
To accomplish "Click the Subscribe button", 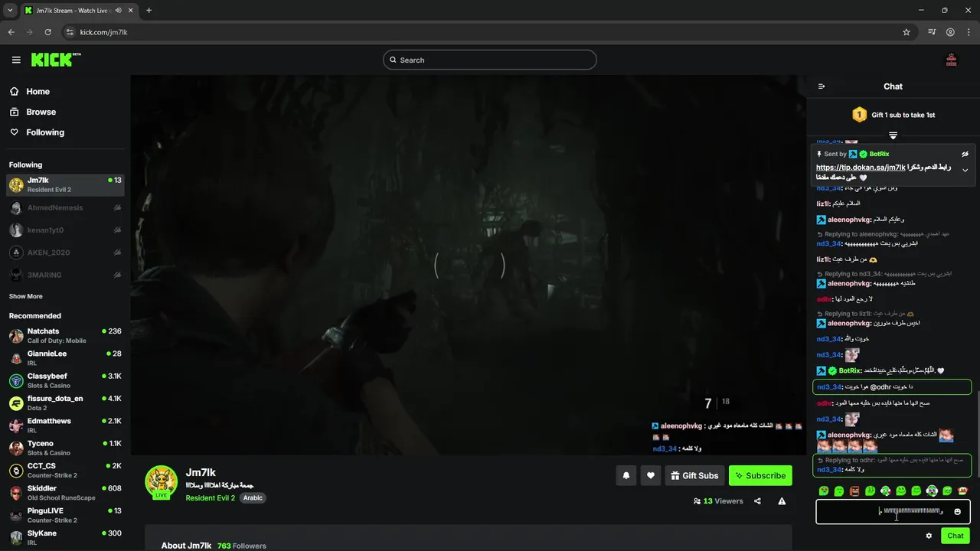I will (760, 475).
